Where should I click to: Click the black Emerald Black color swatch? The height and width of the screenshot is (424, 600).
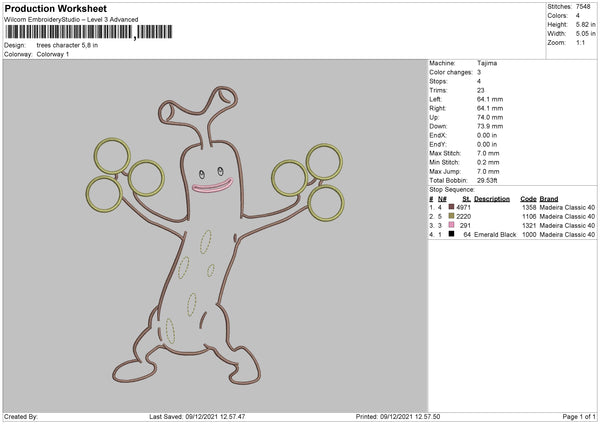point(452,234)
